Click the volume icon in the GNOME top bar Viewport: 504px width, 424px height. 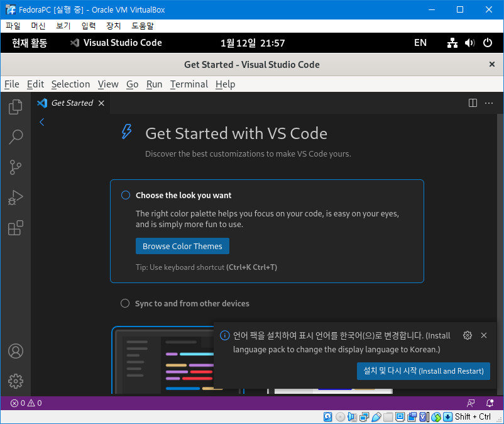pyautogui.click(x=469, y=43)
